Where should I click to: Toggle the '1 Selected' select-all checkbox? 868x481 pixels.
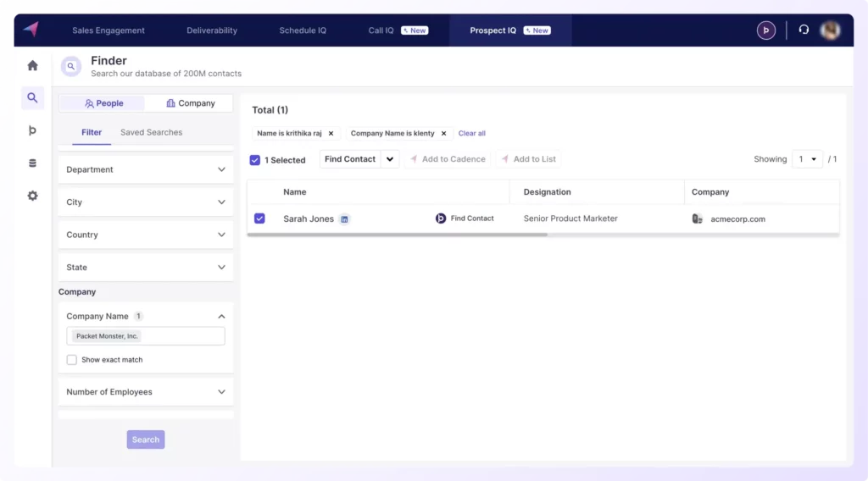(x=254, y=160)
